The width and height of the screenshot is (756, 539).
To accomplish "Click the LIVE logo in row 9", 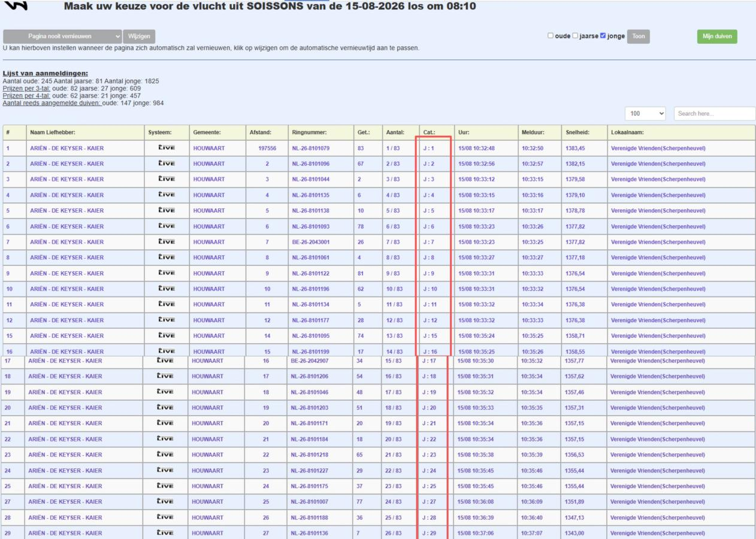I will click(x=165, y=273).
